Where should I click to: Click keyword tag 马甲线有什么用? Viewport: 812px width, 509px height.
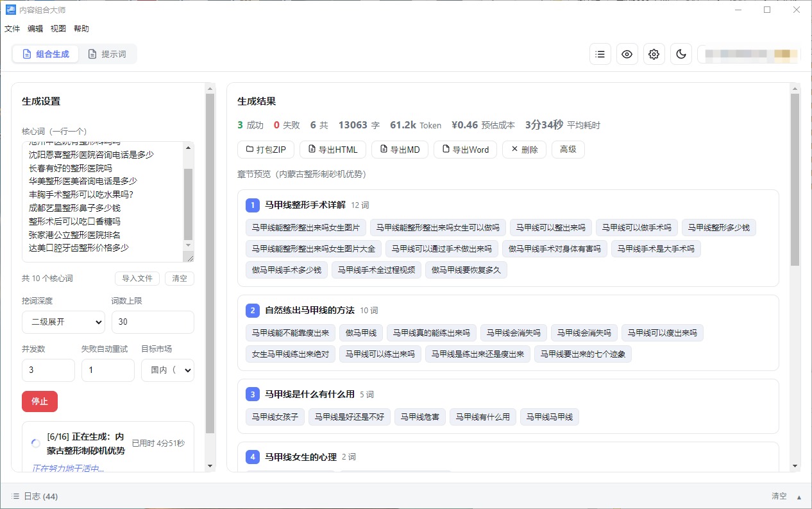[x=483, y=417]
